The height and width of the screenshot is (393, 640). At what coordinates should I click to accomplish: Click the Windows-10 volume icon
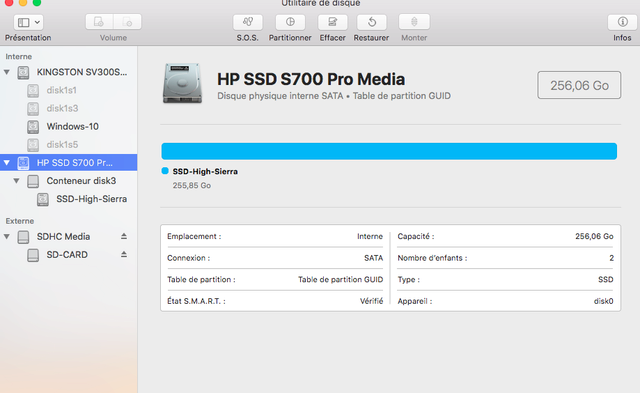click(x=33, y=127)
